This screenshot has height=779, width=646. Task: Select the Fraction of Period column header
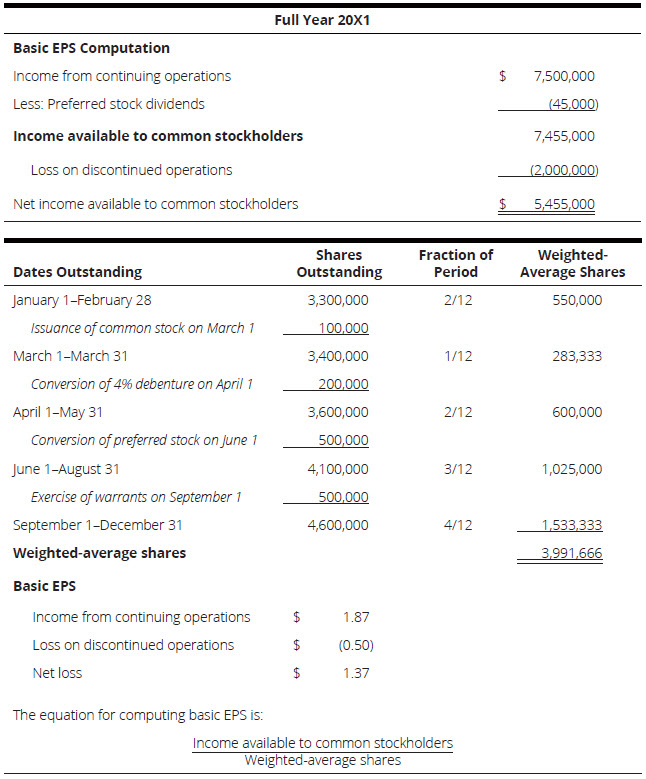tap(456, 264)
